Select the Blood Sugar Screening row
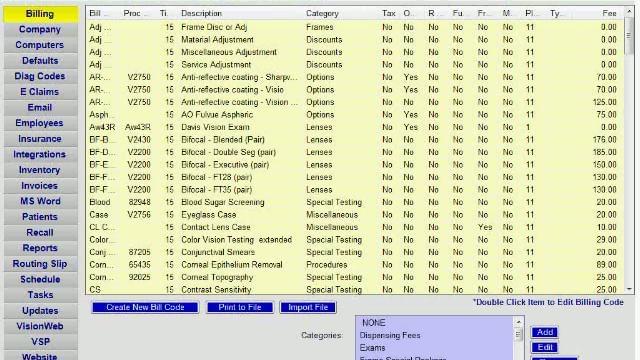The image size is (640, 360). click(x=353, y=202)
